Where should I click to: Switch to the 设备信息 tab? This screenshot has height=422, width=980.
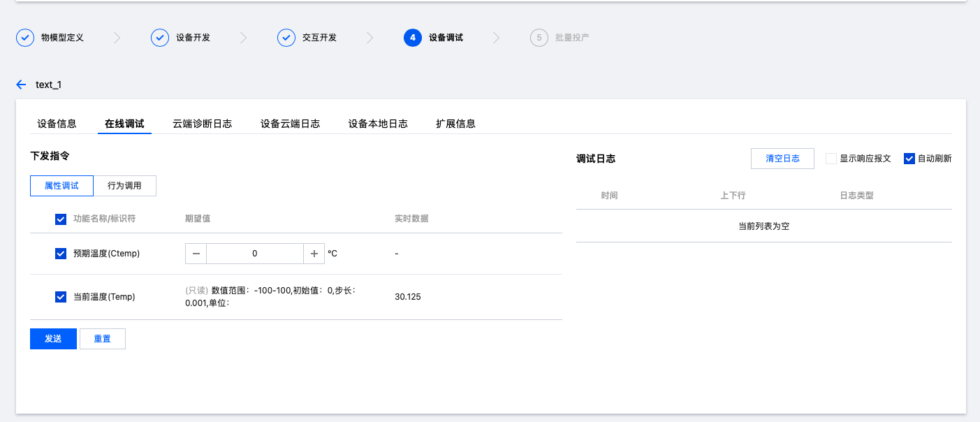click(x=57, y=124)
